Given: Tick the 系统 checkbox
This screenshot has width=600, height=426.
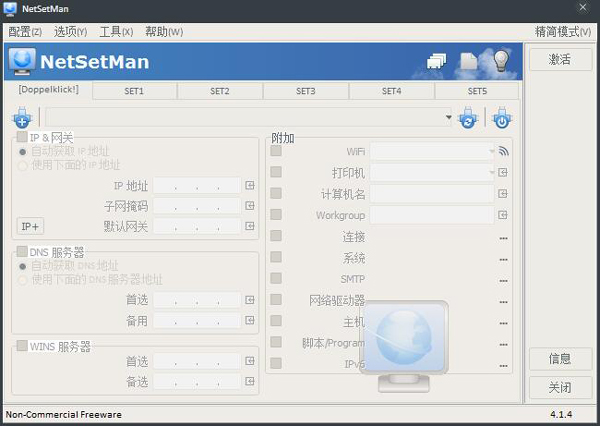Looking at the screenshot, I should 276,257.
